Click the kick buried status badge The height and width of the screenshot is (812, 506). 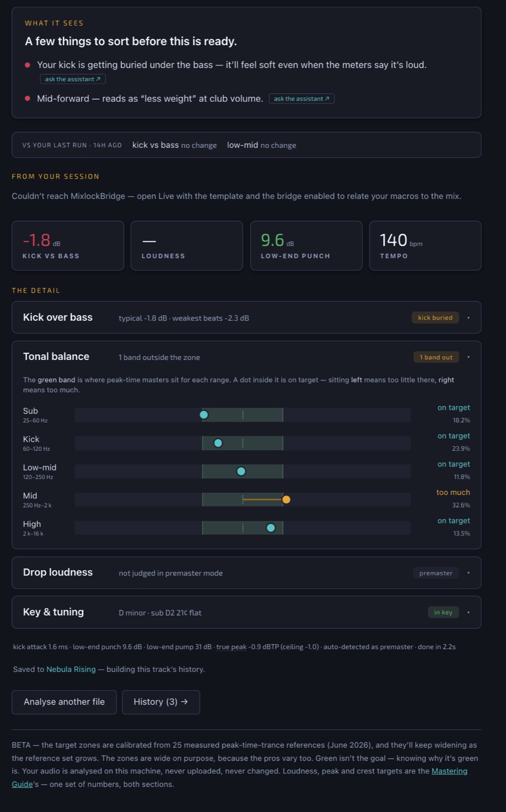point(435,318)
